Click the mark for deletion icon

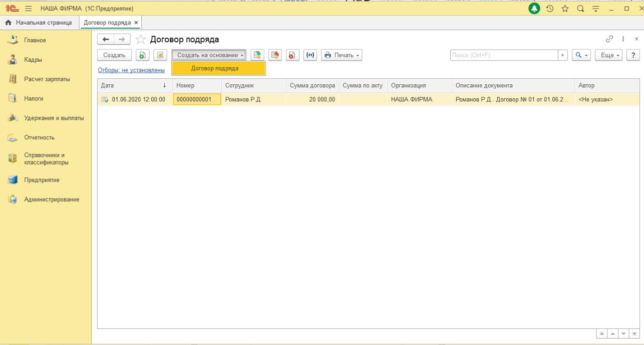click(290, 55)
